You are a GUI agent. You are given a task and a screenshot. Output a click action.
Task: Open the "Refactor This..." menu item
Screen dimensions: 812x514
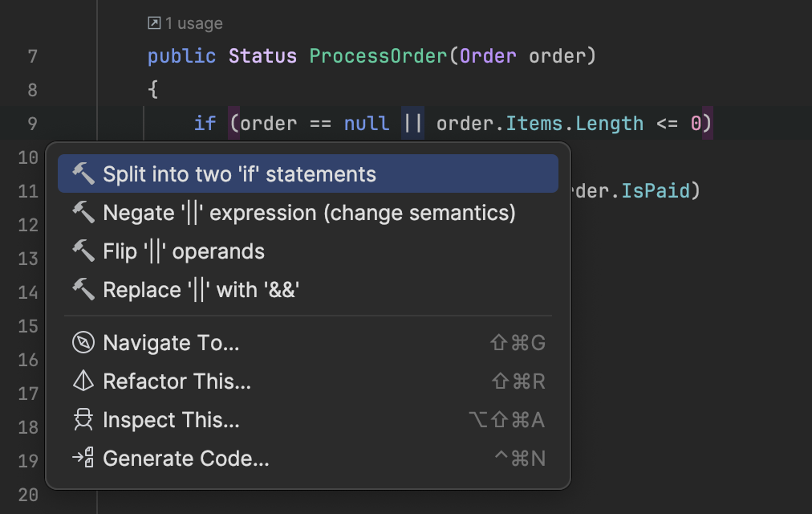(x=177, y=381)
